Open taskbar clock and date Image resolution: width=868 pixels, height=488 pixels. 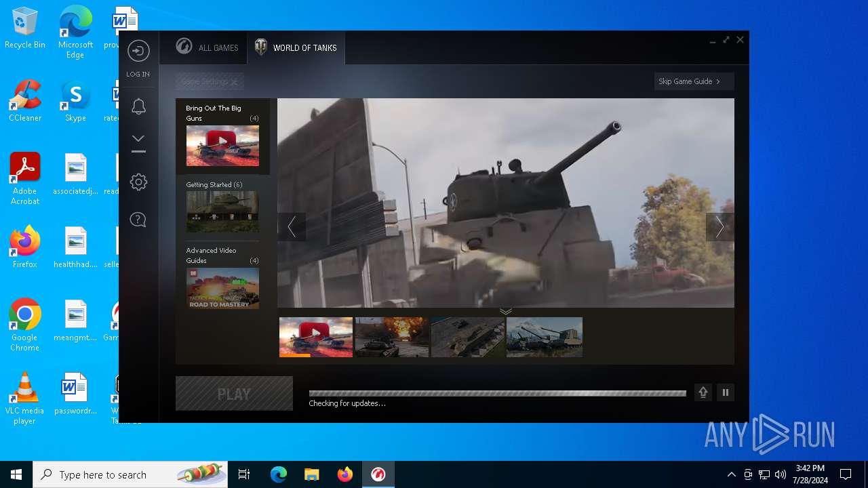[810, 474]
